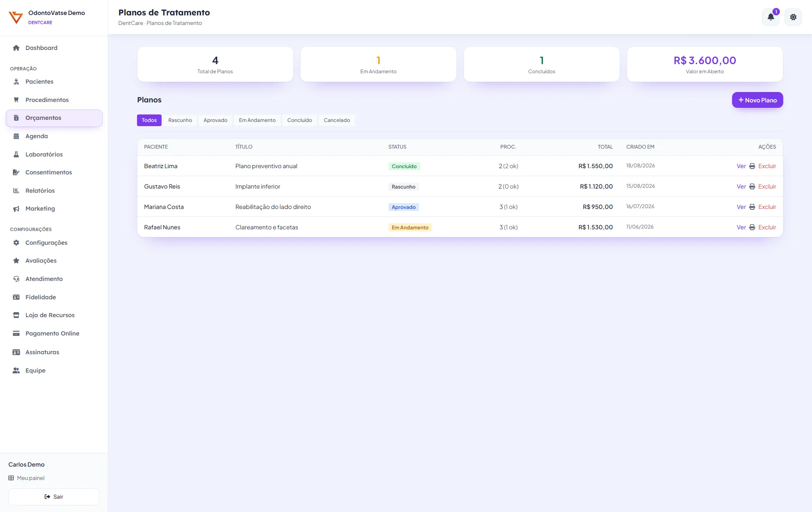Print Rafael Nunes's plan
Screen dimensions: 812x512
pos(752,227)
